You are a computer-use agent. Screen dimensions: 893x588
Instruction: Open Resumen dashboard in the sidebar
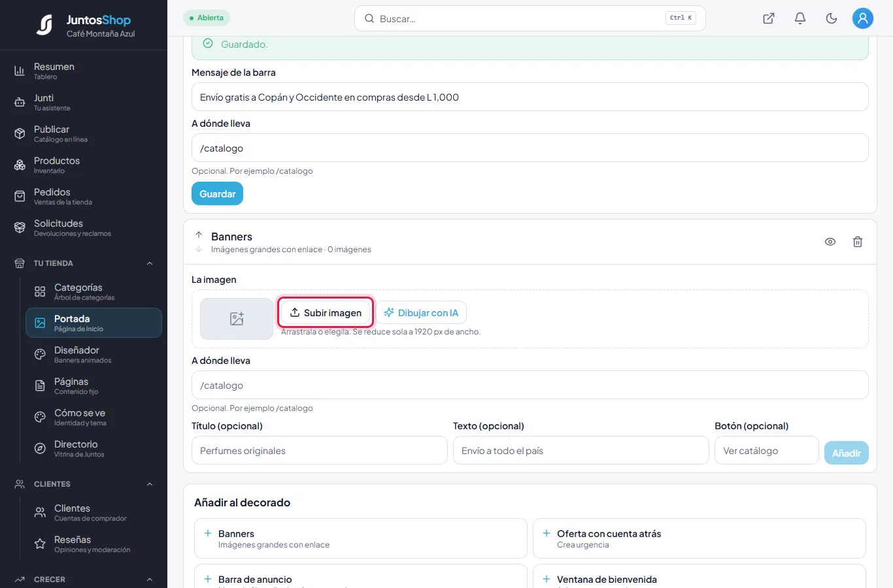tap(84, 71)
